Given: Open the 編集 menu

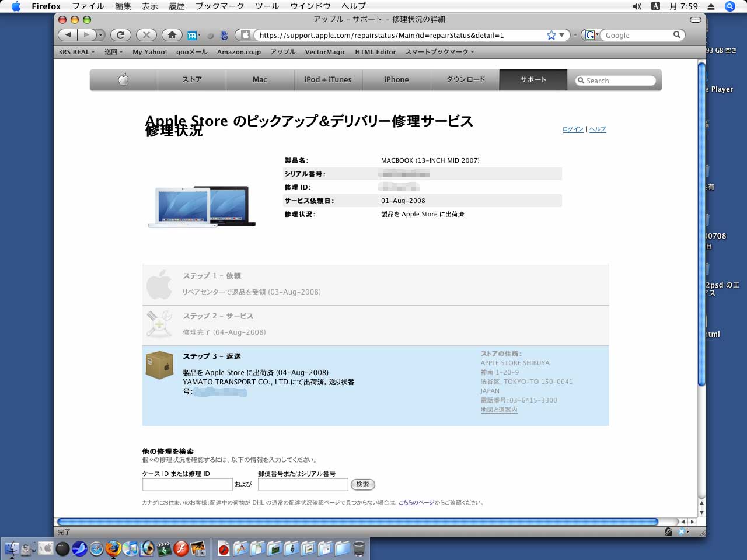Looking at the screenshot, I should coord(123,6).
